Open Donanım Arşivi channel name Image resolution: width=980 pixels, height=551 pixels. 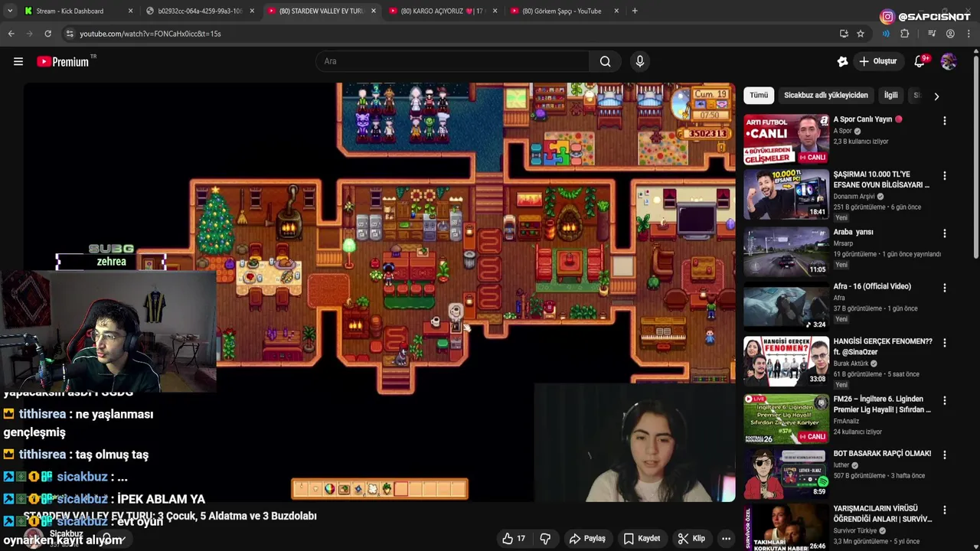tap(857, 197)
